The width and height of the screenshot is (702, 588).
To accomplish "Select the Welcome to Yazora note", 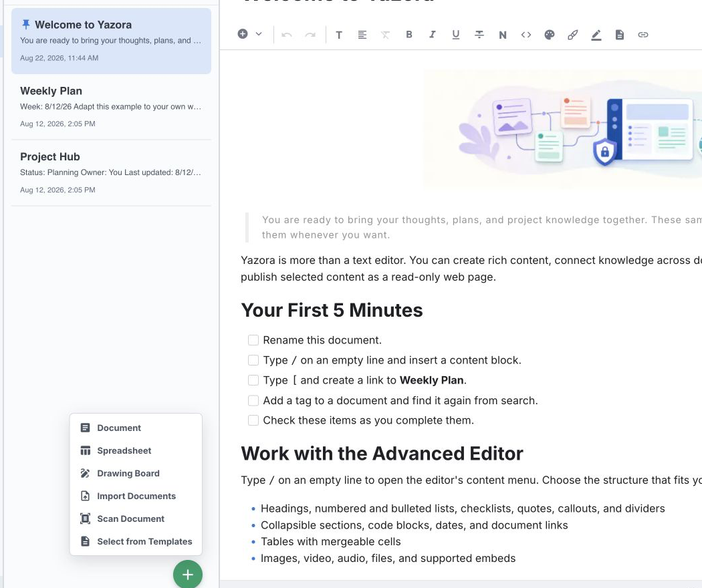I will coord(111,41).
